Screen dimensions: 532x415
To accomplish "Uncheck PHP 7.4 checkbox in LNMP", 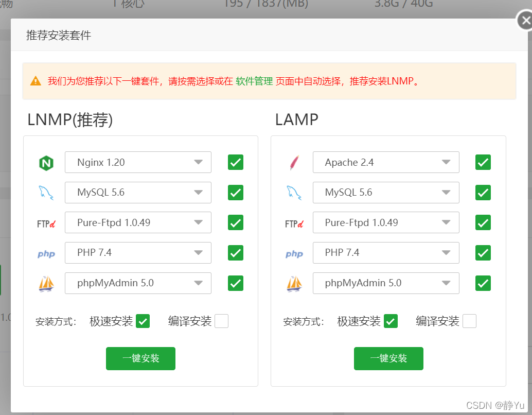I will [236, 253].
